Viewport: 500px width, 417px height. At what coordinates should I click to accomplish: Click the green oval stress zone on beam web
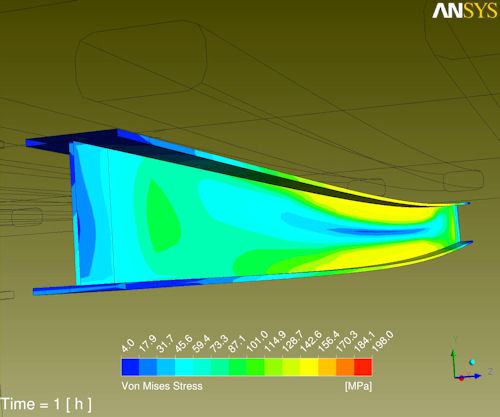[163, 217]
